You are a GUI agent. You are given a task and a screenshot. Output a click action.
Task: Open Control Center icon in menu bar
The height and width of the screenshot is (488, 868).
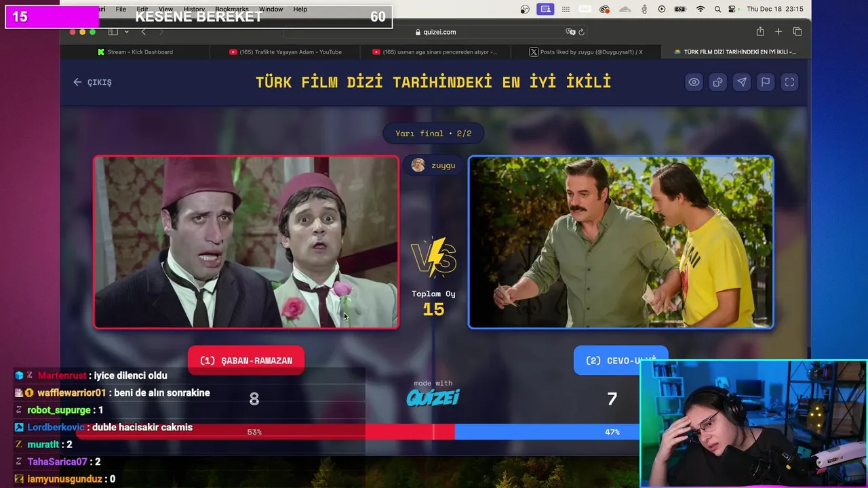[732, 9]
